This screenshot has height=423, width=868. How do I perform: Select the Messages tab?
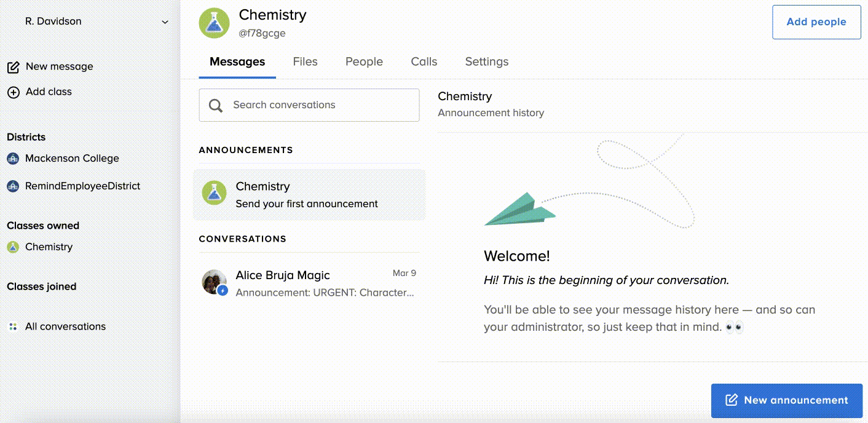237,61
